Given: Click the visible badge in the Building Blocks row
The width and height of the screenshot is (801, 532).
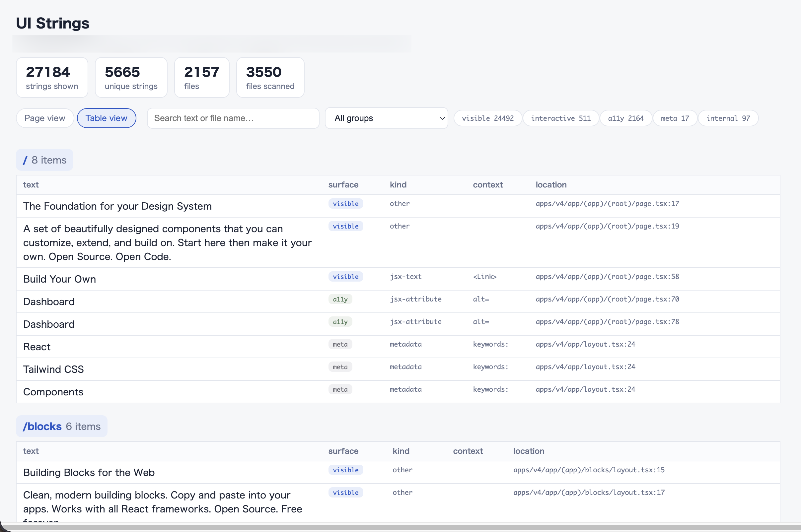Looking at the screenshot, I should click(345, 470).
